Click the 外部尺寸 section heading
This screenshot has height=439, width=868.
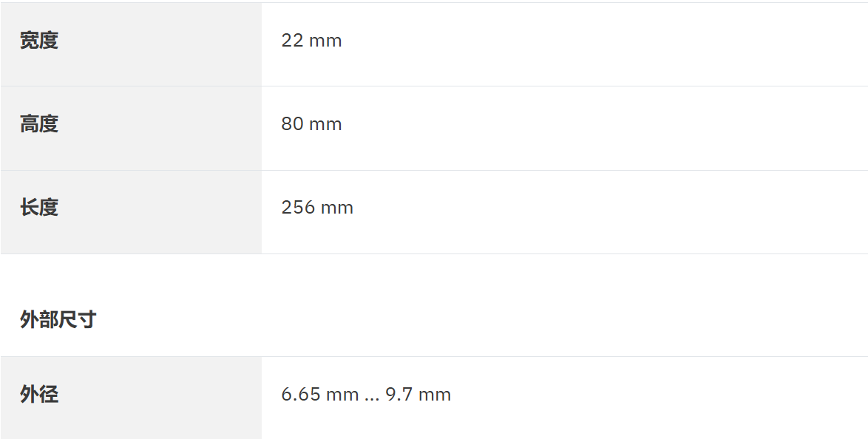pyautogui.click(x=58, y=320)
